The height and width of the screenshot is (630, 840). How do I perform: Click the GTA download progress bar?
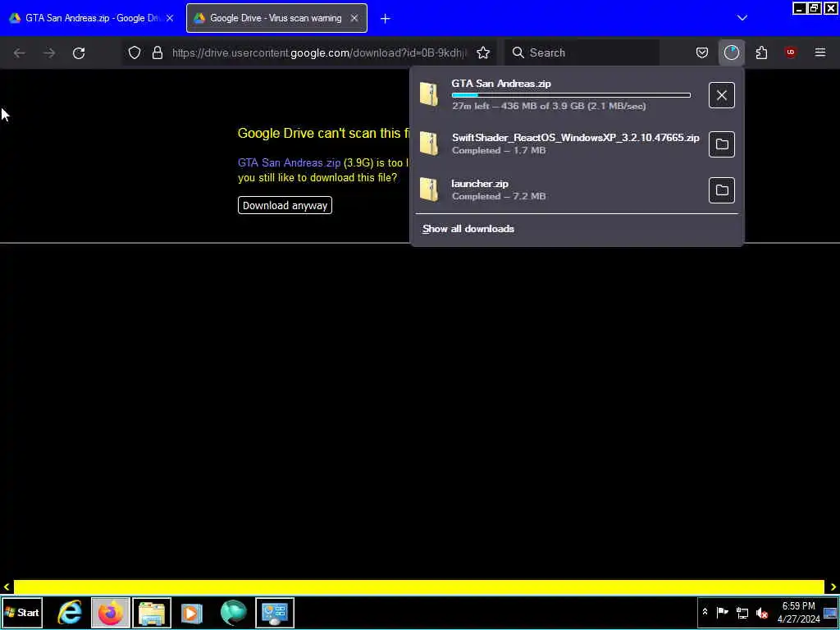pyautogui.click(x=571, y=95)
